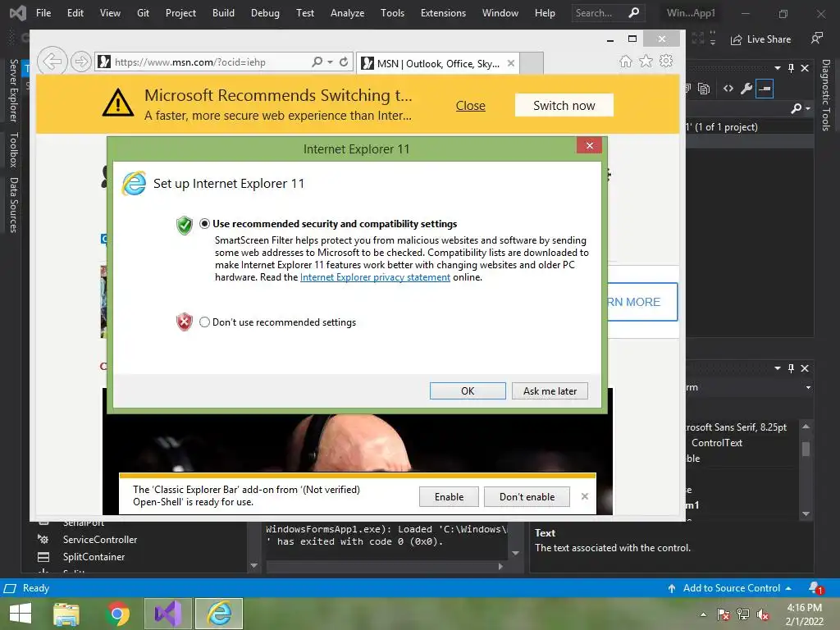The width and height of the screenshot is (840, 630).
Task: Open Windows Start button
Action: tap(21, 614)
